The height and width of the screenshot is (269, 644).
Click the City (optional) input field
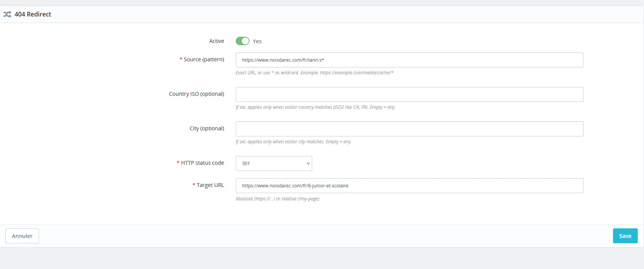pyautogui.click(x=409, y=129)
